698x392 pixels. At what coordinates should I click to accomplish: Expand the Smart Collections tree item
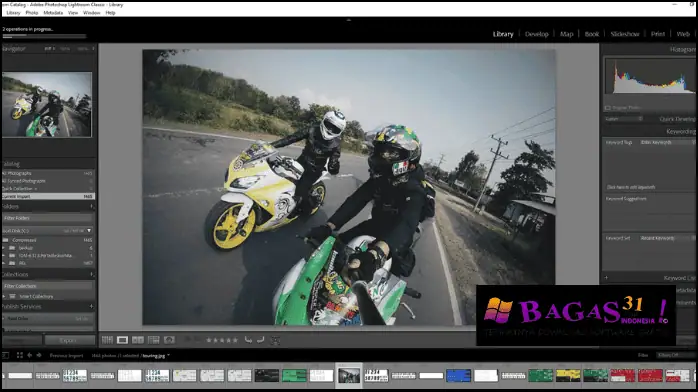pos(4,296)
